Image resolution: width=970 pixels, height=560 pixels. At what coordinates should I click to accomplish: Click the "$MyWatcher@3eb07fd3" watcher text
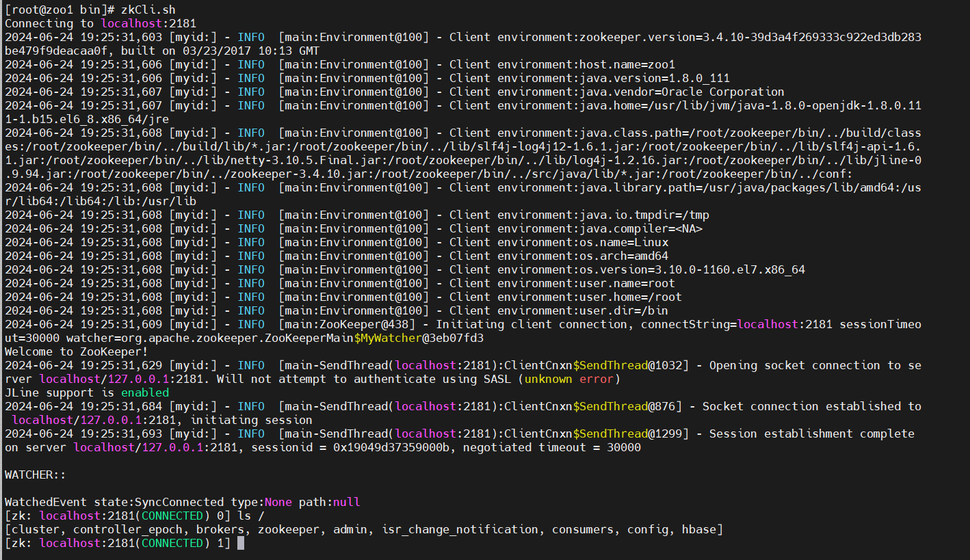click(x=419, y=338)
